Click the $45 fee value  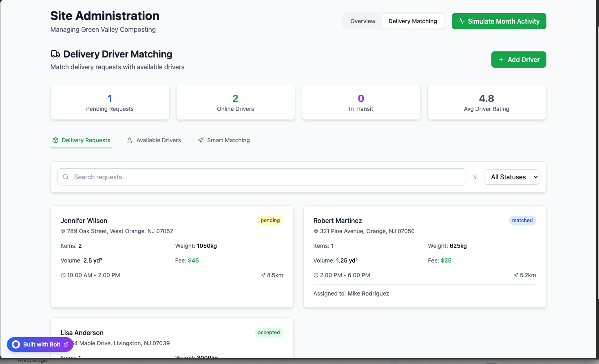[193, 260]
